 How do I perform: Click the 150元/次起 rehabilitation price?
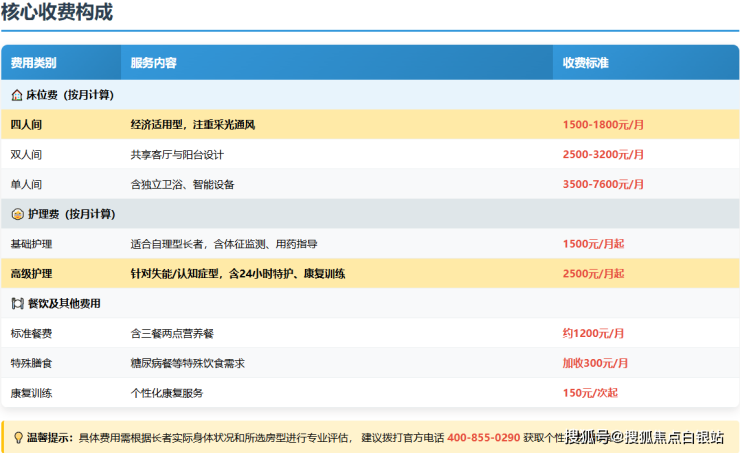click(x=590, y=393)
